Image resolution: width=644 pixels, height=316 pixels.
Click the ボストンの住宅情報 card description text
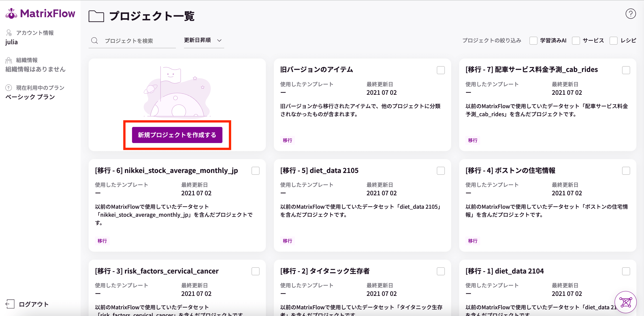[546, 211]
